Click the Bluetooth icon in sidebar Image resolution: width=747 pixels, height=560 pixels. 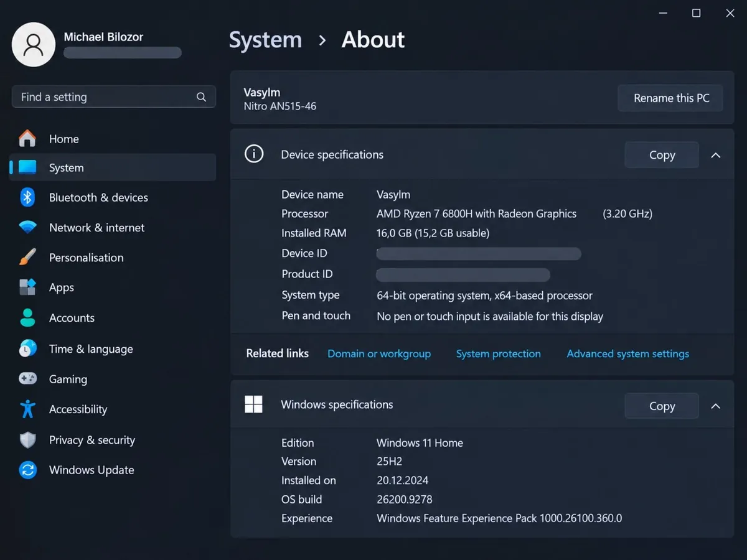coord(27,197)
